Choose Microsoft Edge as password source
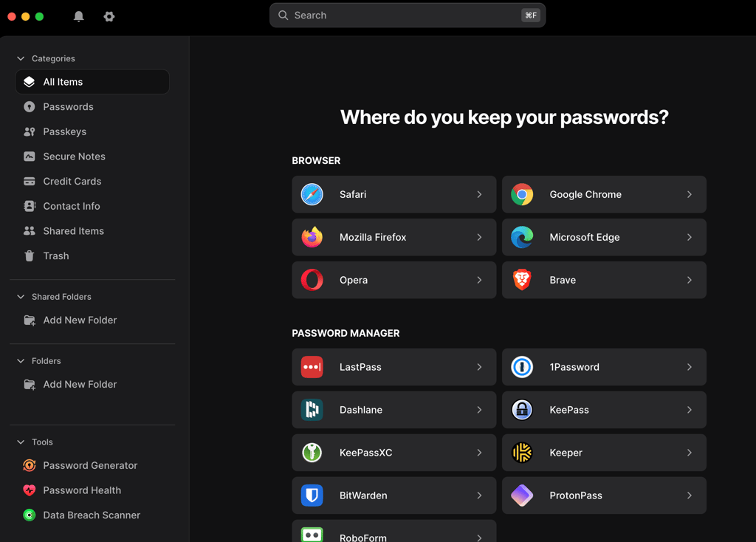The width and height of the screenshot is (756, 542). 604,237
